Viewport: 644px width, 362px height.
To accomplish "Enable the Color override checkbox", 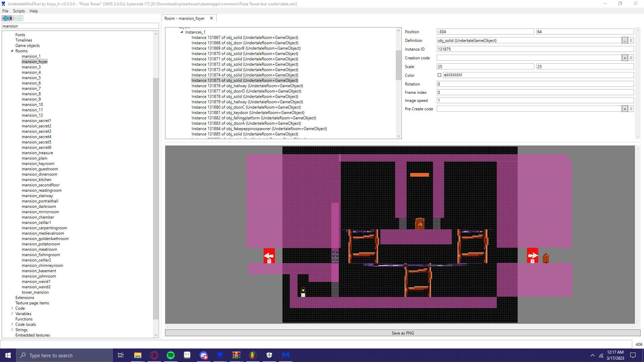I will pos(439,75).
